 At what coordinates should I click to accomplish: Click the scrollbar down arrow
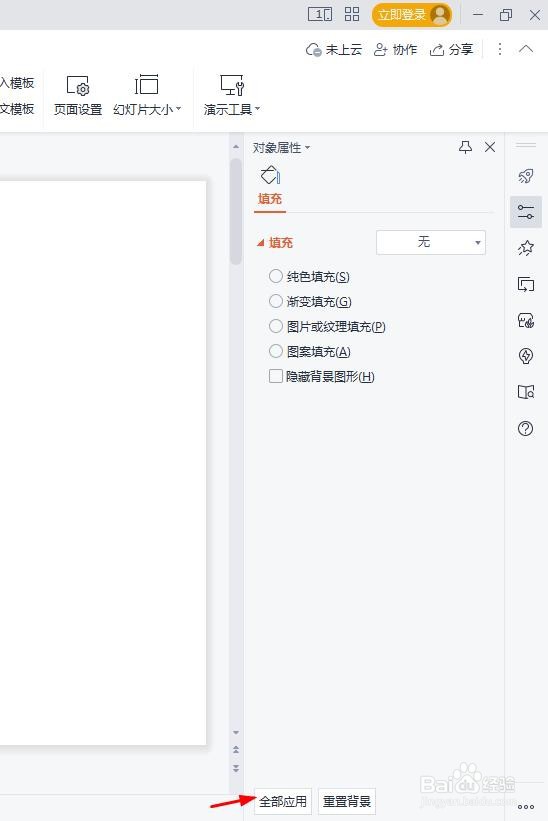[236, 733]
